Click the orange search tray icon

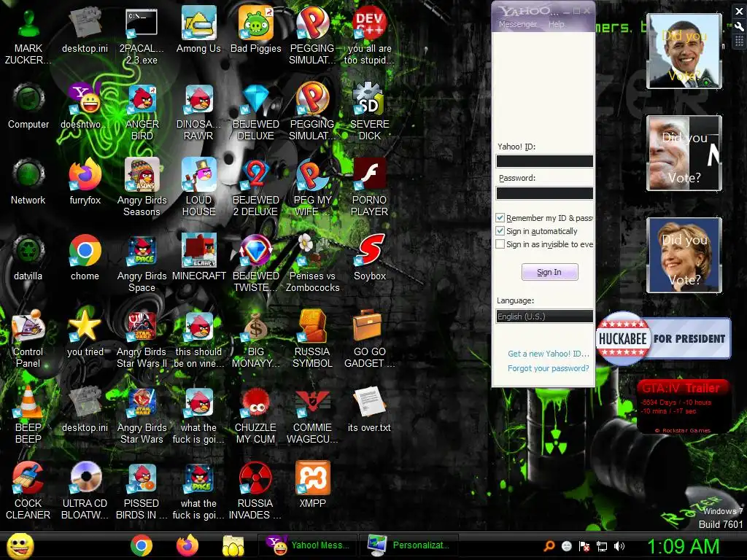click(x=549, y=546)
